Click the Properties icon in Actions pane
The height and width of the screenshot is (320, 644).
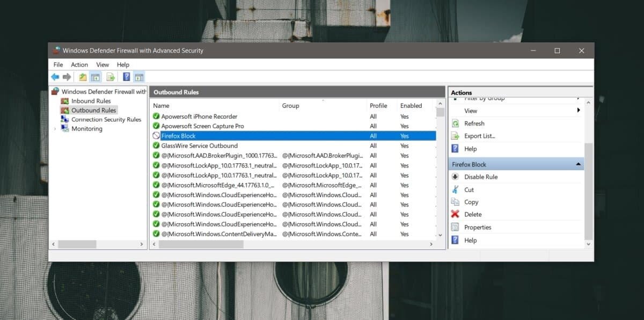(x=455, y=227)
